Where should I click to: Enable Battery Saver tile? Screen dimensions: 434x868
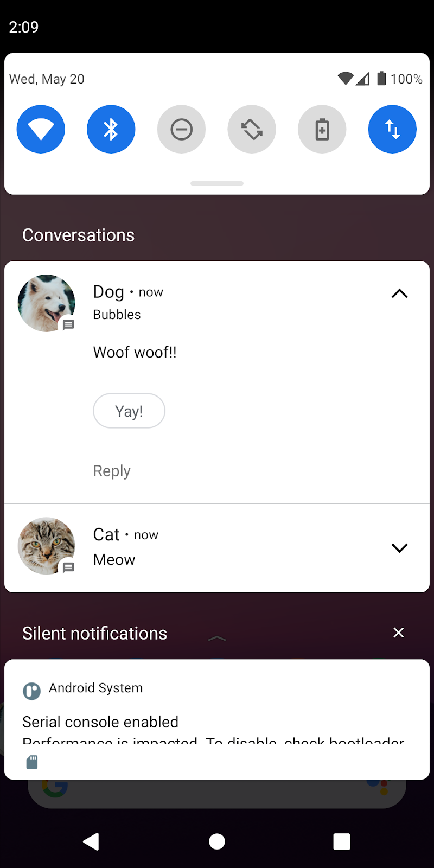coord(322,129)
